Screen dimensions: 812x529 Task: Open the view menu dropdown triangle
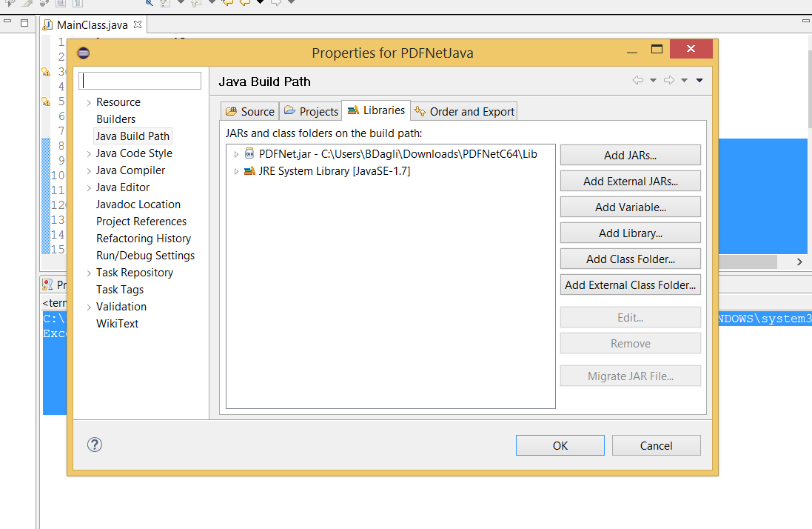(x=699, y=80)
